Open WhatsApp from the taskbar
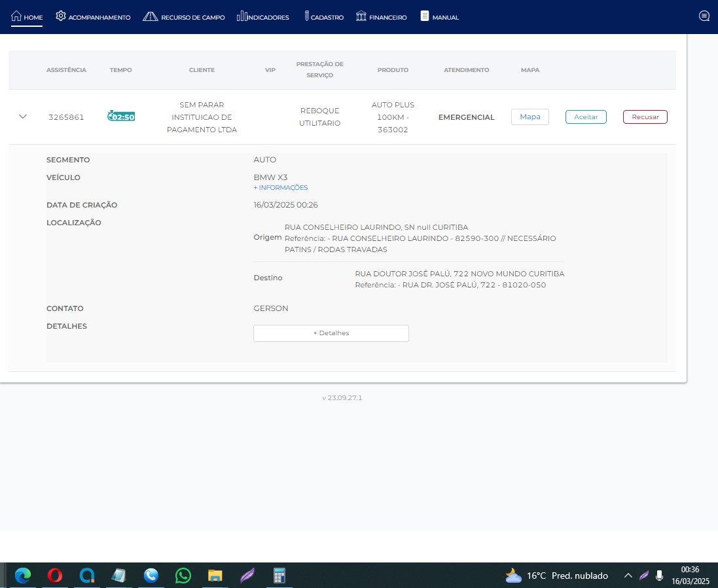This screenshot has width=718, height=588. [x=183, y=576]
